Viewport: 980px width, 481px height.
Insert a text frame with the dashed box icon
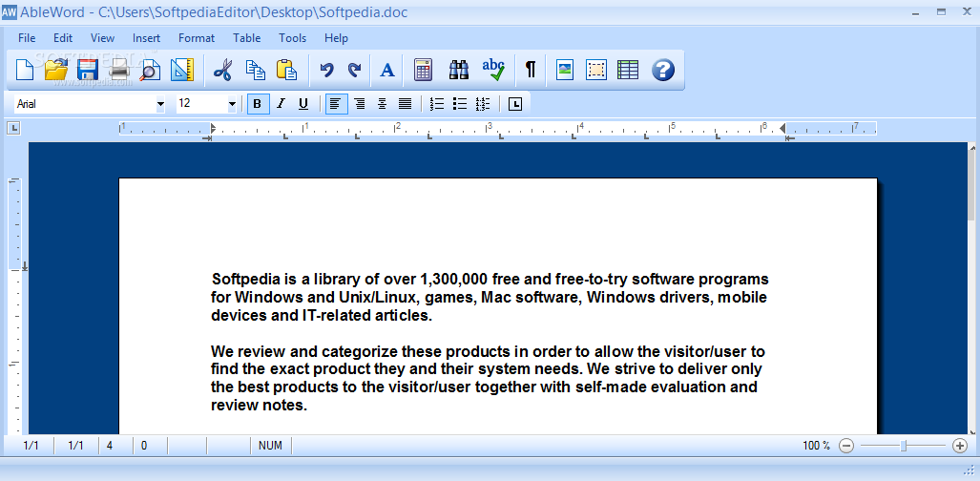tap(596, 70)
